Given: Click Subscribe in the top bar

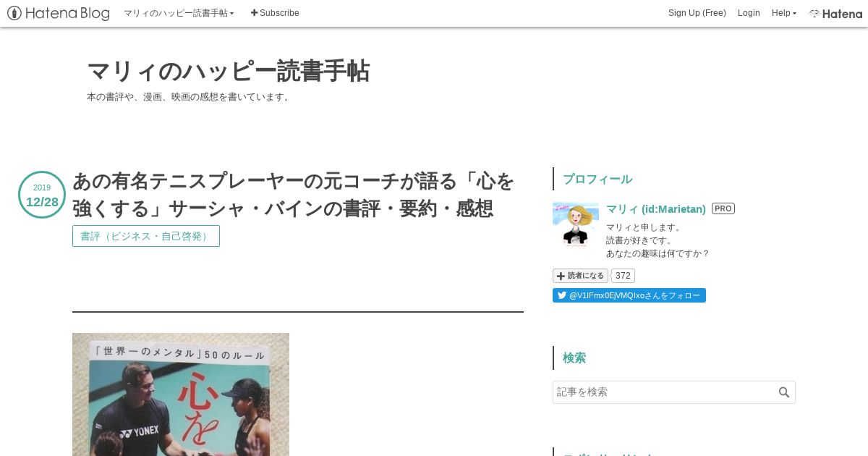Looking at the screenshot, I should coord(275,13).
